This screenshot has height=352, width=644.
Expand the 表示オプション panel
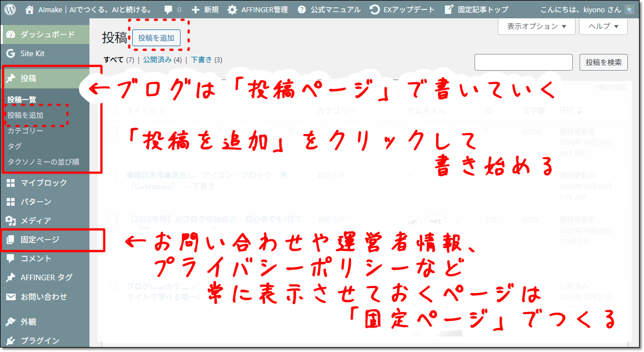click(536, 26)
